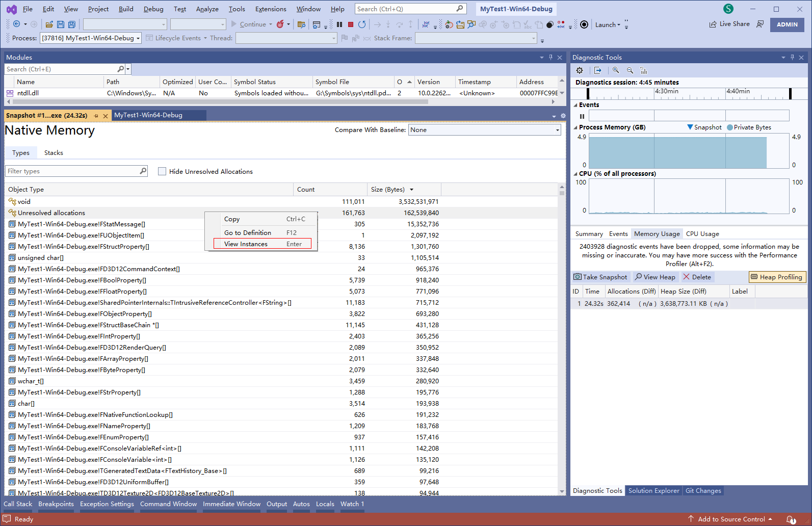Click the Filter types magnifier icon
The image size is (812, 526).
click(143, 171)
